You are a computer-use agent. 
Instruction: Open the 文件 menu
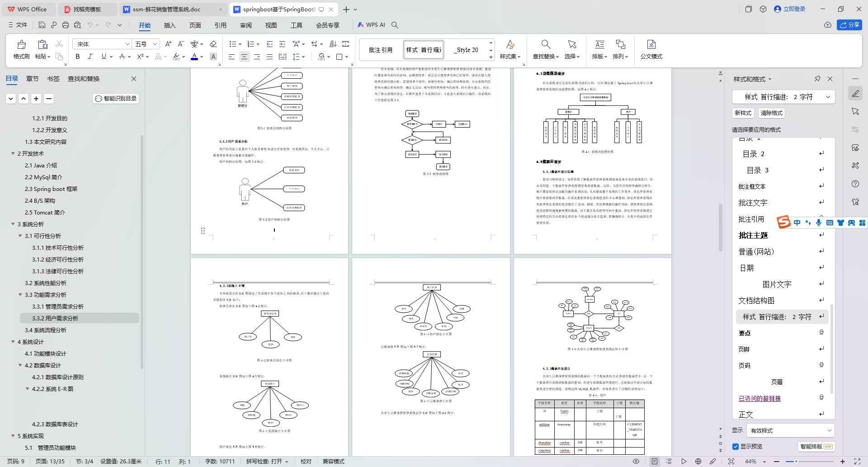click(18, 25)
